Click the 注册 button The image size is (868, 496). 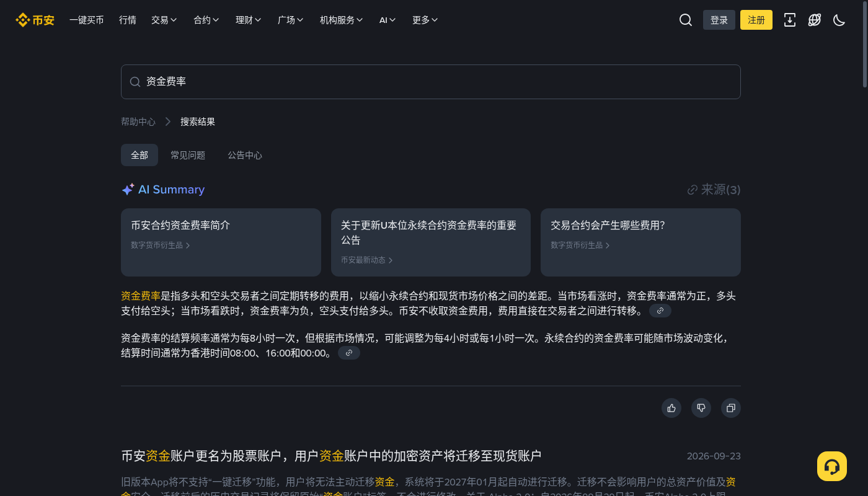[x=756, y=20]
